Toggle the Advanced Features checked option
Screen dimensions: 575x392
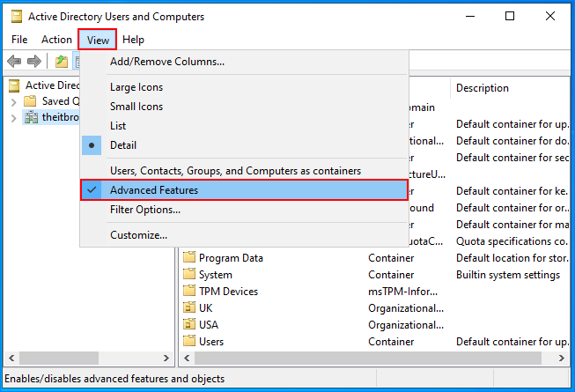(x=244, y=190)
